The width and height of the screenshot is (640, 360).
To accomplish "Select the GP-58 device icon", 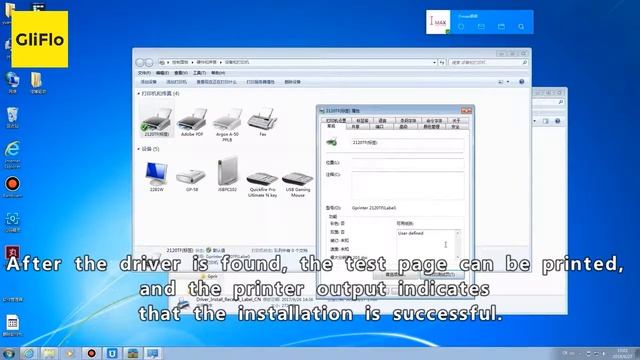I will (191, 179).
